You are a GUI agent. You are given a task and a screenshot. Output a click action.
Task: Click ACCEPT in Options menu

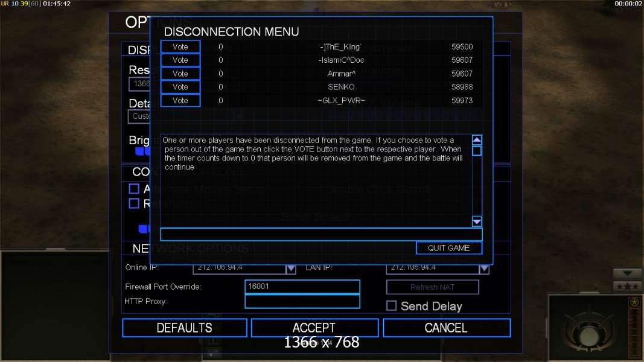pos(314,328)
